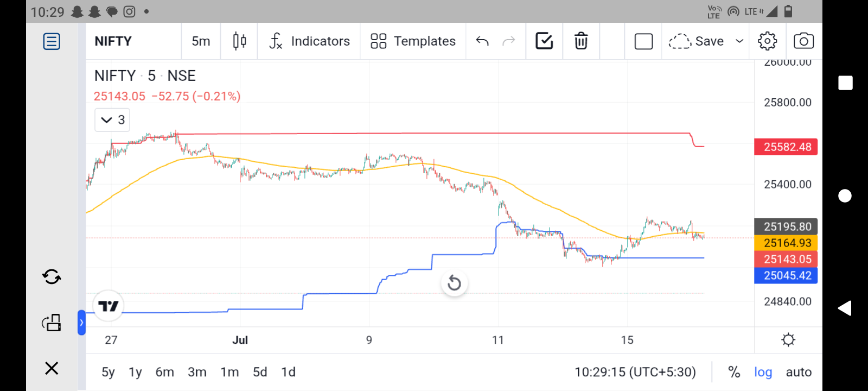Click the blue 25045.42 price label
868x391 pixels.
pos(786,275)
